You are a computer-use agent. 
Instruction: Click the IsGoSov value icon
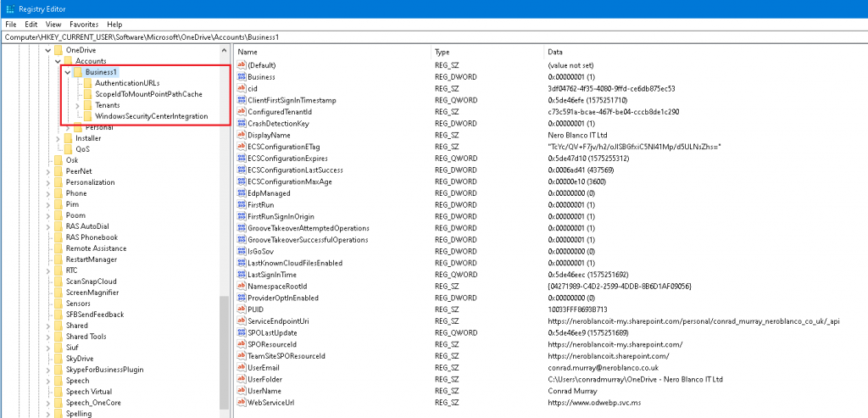tap(242, 251)
